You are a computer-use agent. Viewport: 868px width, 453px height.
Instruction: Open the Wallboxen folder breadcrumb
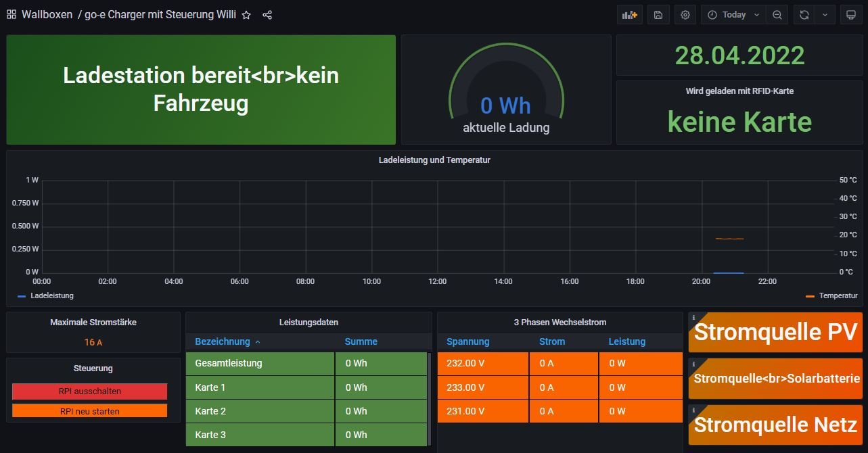[47, 14]
